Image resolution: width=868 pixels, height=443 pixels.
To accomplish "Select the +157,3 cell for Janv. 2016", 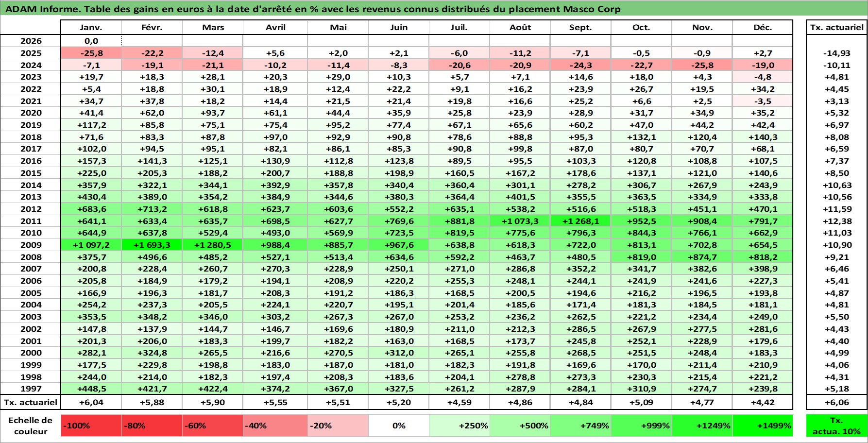I will tap(91, 161).
